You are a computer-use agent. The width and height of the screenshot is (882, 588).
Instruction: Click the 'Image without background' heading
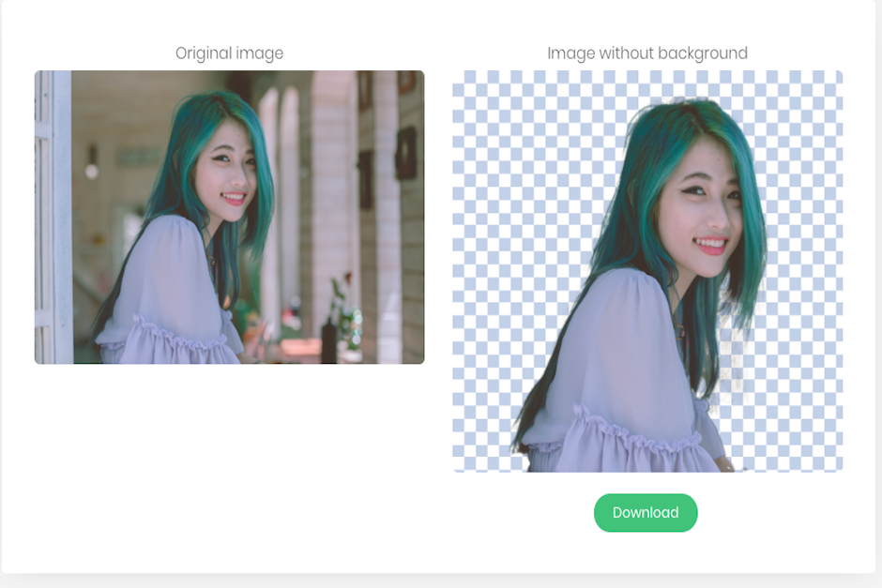647,53
